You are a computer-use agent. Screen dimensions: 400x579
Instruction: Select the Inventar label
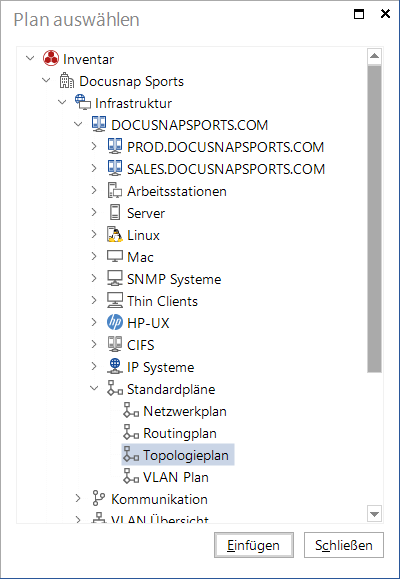coord(88,59)
